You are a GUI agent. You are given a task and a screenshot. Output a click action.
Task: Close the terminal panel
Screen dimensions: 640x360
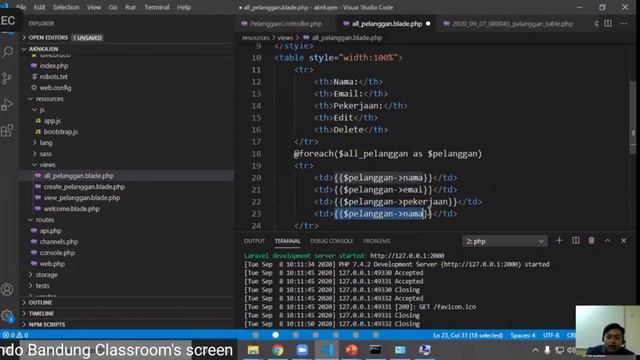tap(624, 241)
